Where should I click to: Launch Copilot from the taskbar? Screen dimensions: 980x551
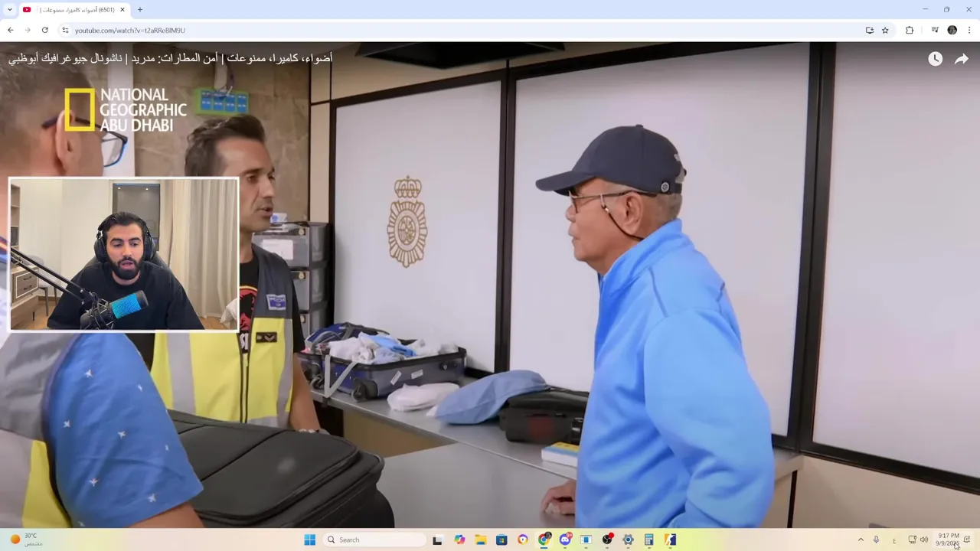[x=459, y=540]
